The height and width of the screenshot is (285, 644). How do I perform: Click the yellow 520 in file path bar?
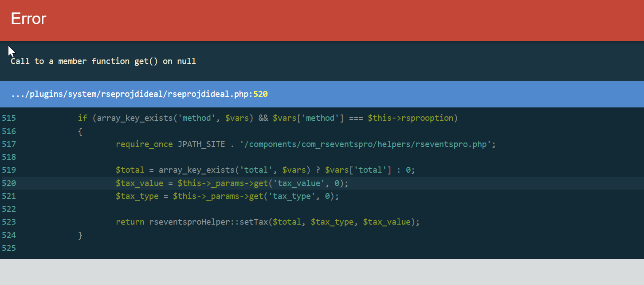[x=260, y=94]
